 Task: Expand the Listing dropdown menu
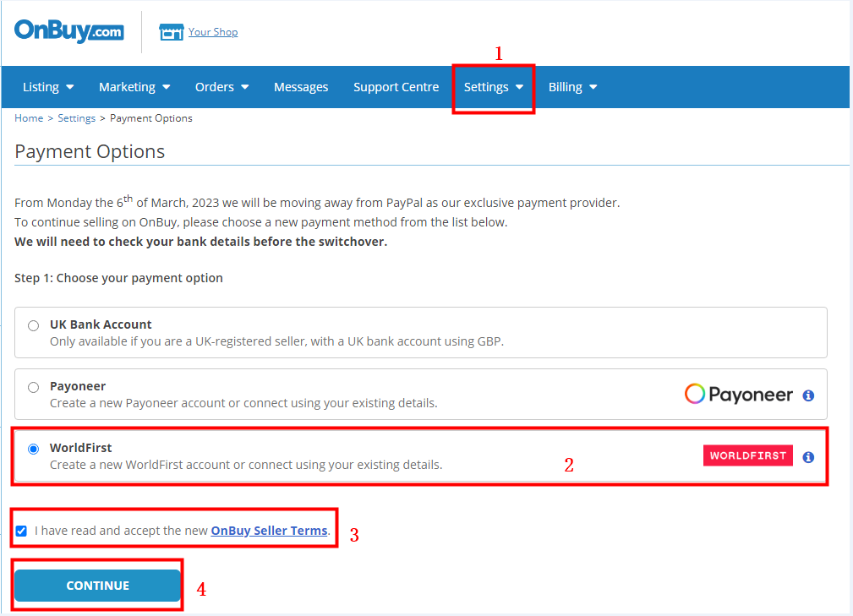[x=48, y=87]
